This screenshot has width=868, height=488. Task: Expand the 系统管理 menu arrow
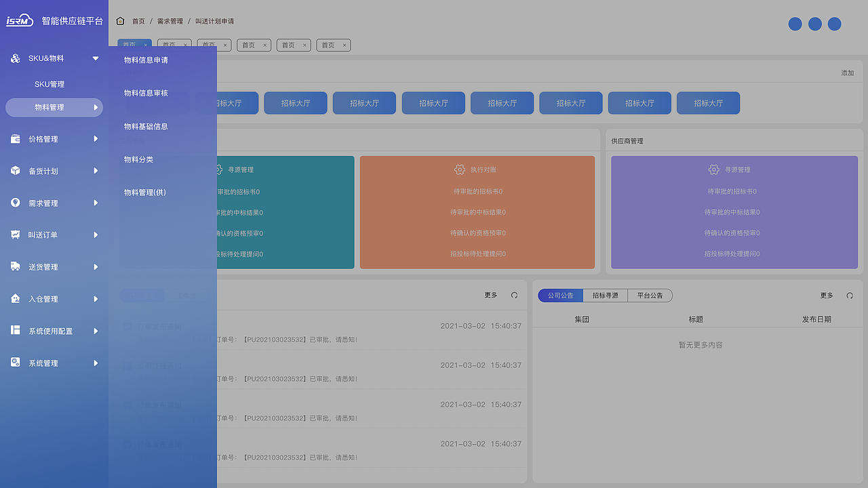click(96, 363)
